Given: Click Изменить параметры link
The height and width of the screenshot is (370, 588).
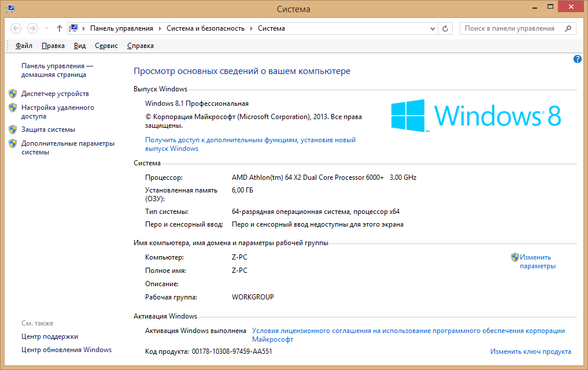Looking at the screenshot, I should pos(537,262).
